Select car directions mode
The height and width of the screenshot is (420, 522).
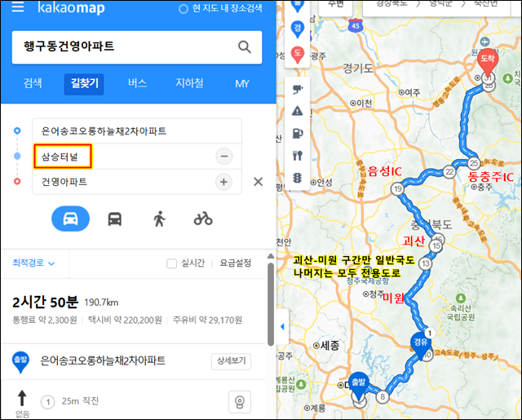pos(70,219)
